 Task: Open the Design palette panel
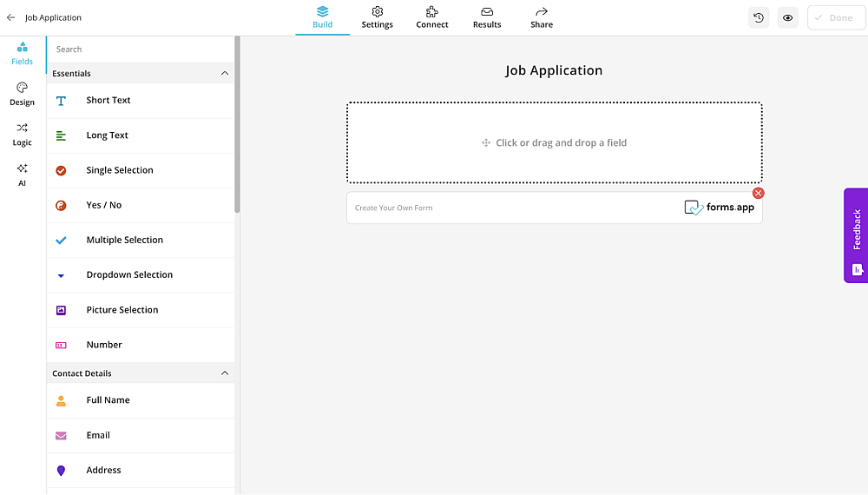pos(23,94)
